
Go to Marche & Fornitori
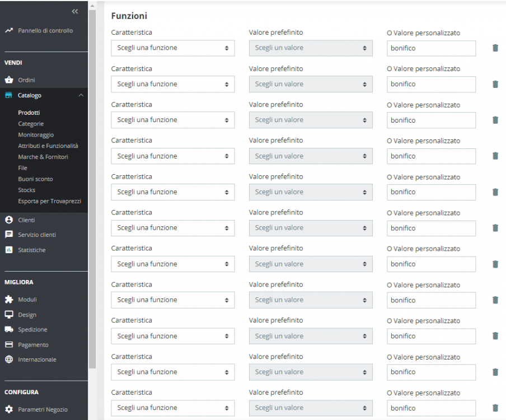click(x=43, y=157)
